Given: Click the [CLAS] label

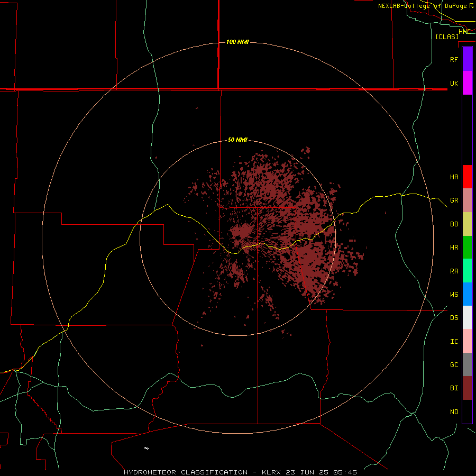Looking at the screenshot, I should click(x=447, y=36).
